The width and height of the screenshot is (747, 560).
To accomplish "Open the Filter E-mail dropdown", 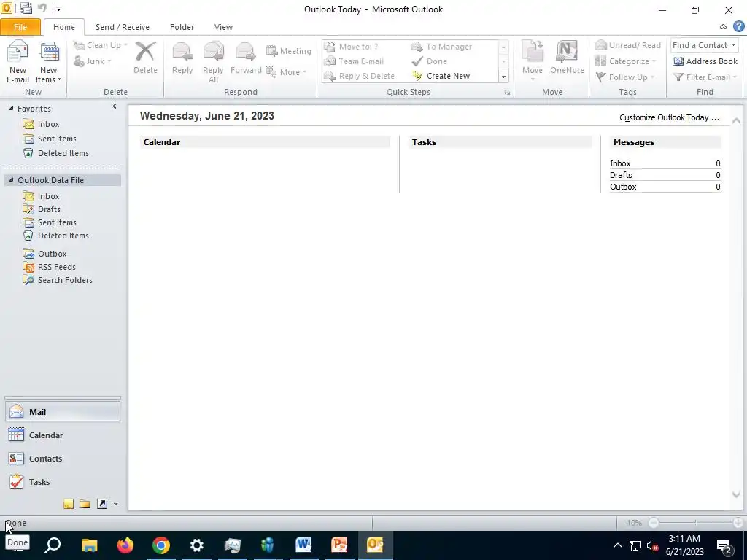I will [705, 77].
